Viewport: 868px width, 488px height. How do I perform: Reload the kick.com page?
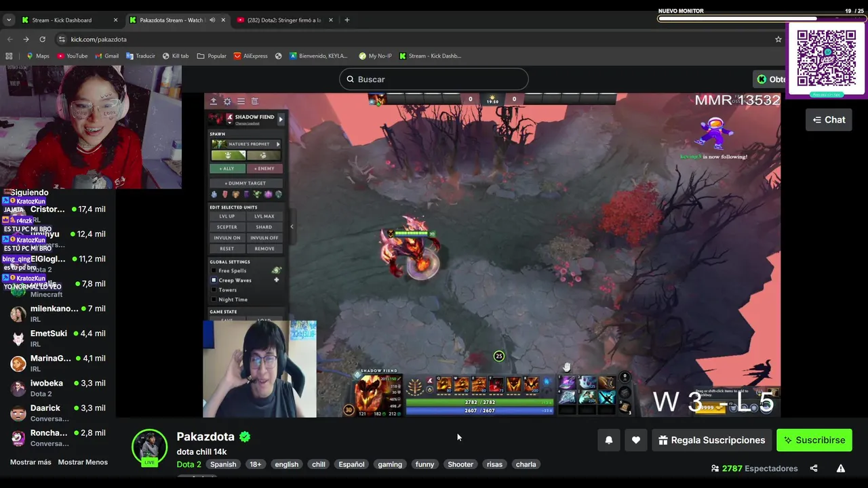42,39
